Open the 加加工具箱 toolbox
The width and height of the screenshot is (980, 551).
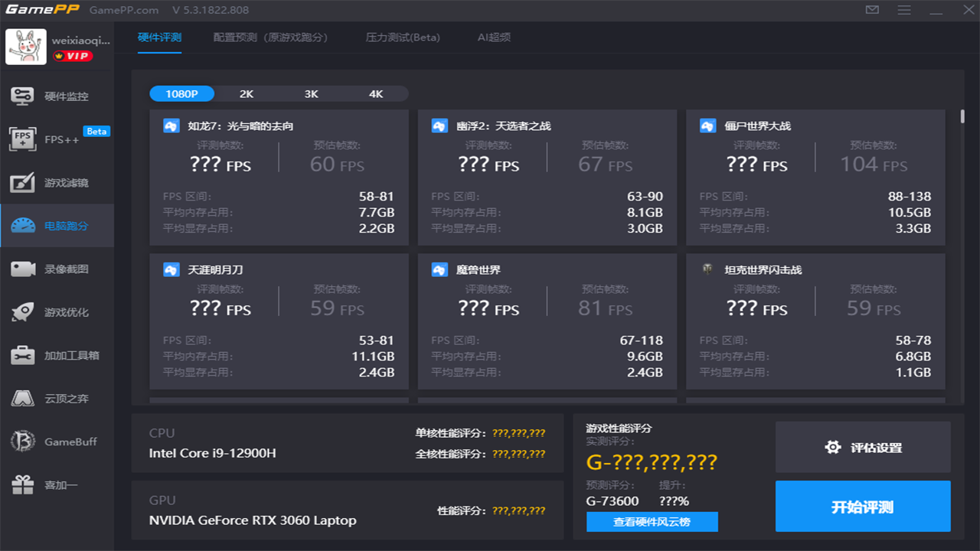pyautogui.click(x=57, y=354)
